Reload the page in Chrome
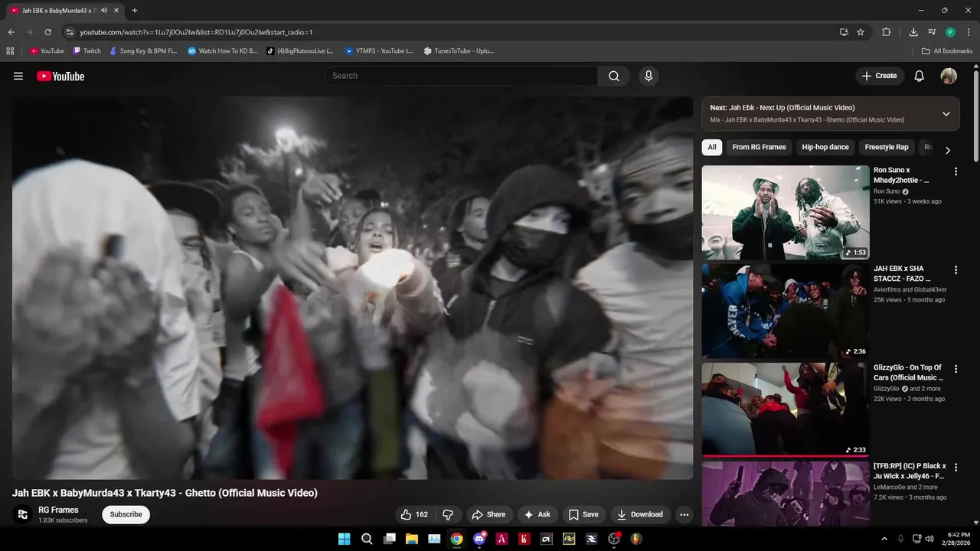 point(47,32)
